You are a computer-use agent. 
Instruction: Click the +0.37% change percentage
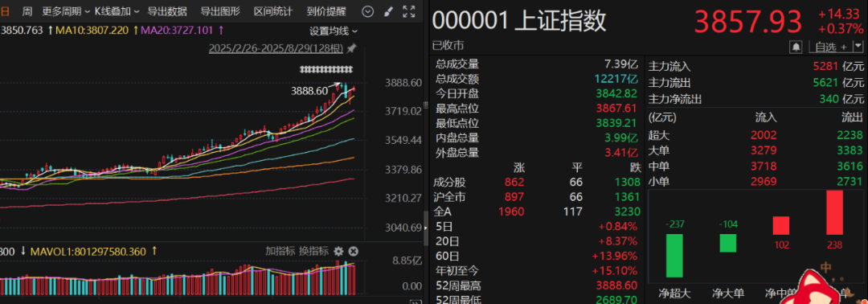(x=841, y=29)
